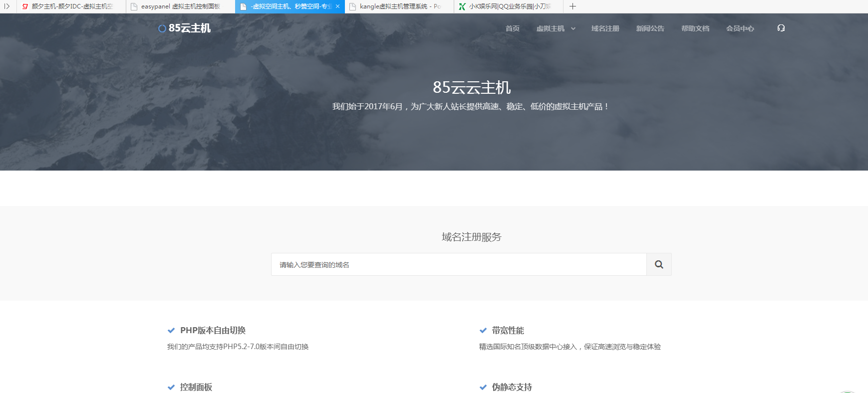Switch to the kangle虚拟主机管理系统 tab
Image resolution: width=868 pixels, height=393 pixels.
point(399,6)
